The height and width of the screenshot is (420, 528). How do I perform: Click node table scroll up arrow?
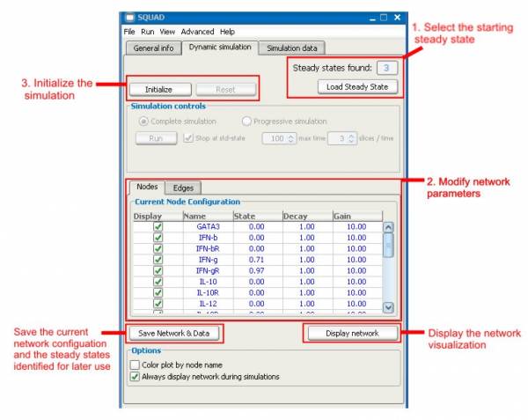tap(388, 228)
